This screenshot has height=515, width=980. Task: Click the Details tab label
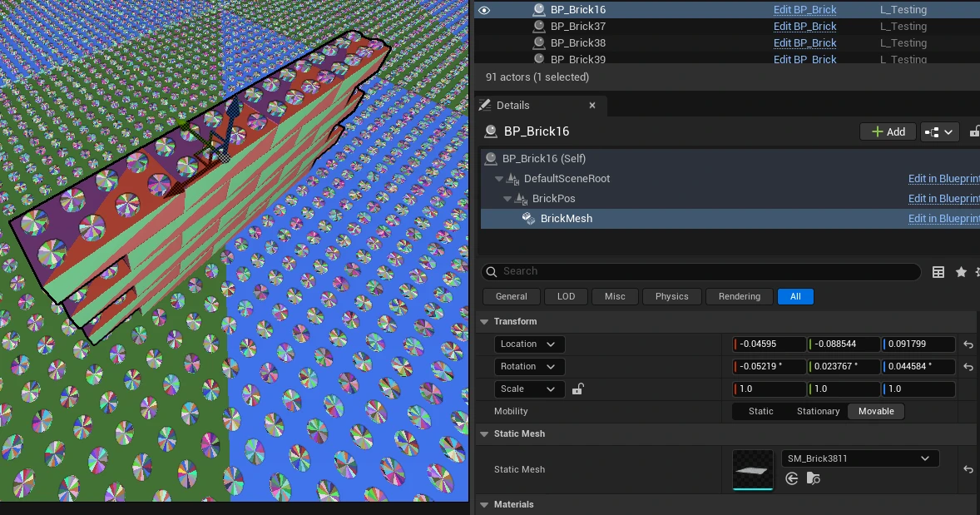pos(512,105)
